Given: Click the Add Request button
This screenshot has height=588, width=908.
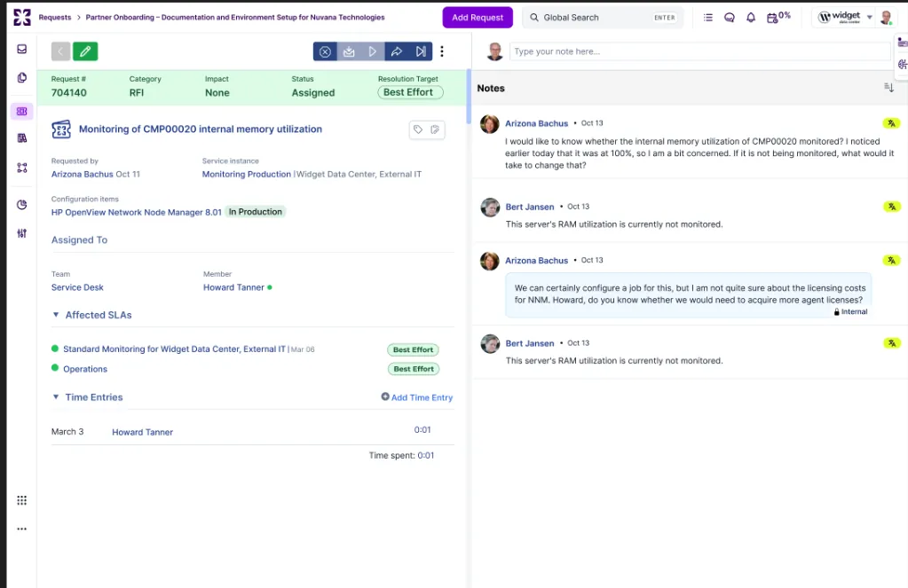Looking at the screenshot, I should [x=478, y=18].
